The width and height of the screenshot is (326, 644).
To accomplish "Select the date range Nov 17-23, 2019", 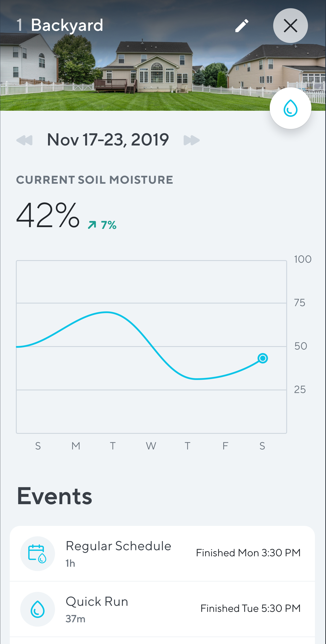I will [x=108, y=140].
